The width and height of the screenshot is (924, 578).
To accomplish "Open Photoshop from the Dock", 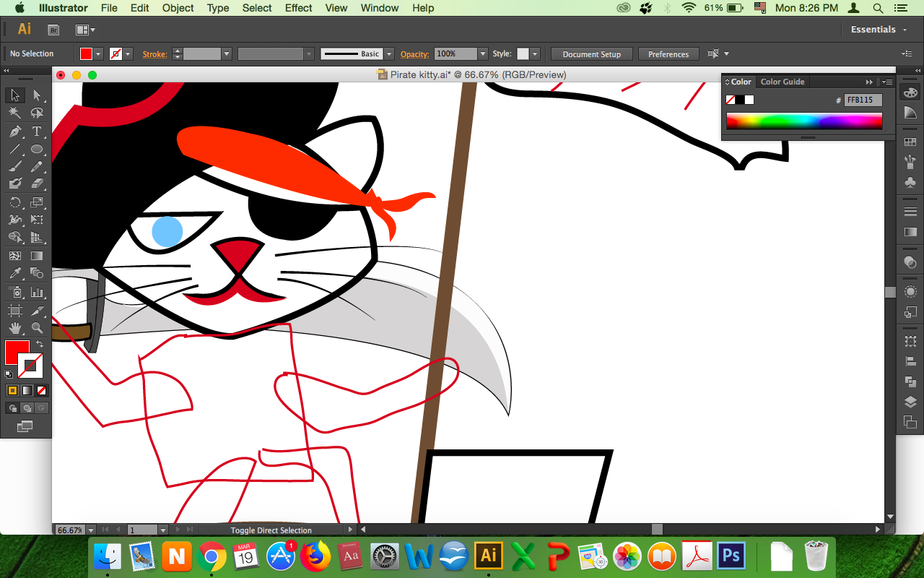I will 732,556.
